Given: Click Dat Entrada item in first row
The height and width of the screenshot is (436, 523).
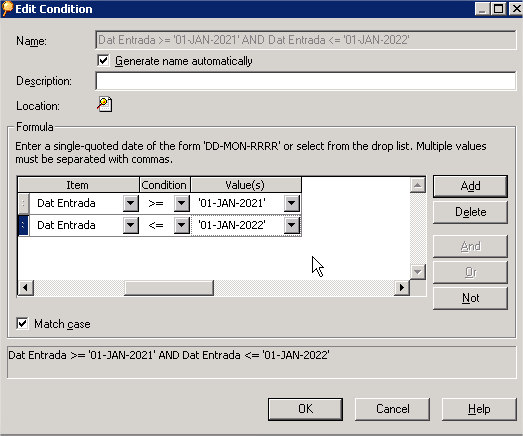Looking at the screenshot, I should [76, 203].
